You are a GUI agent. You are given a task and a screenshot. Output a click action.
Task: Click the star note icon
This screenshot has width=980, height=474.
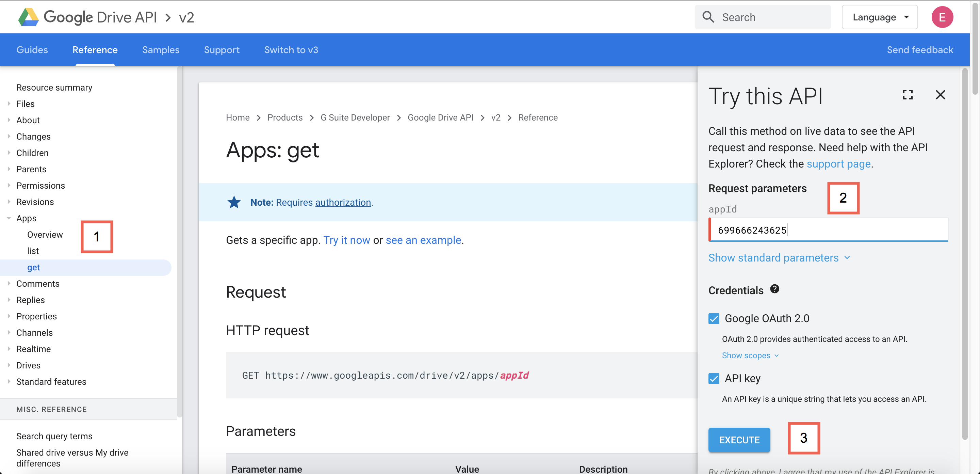234,202
